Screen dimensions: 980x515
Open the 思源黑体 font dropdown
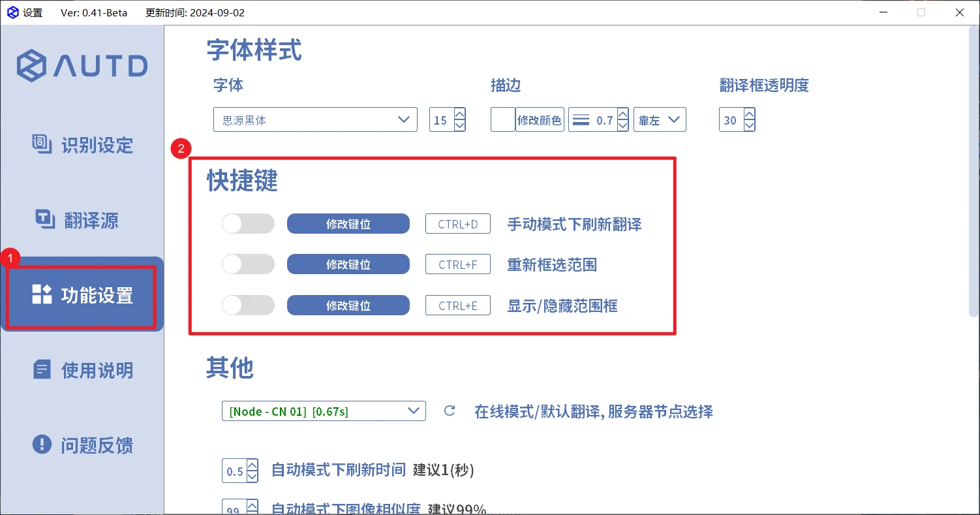(315, 120)
